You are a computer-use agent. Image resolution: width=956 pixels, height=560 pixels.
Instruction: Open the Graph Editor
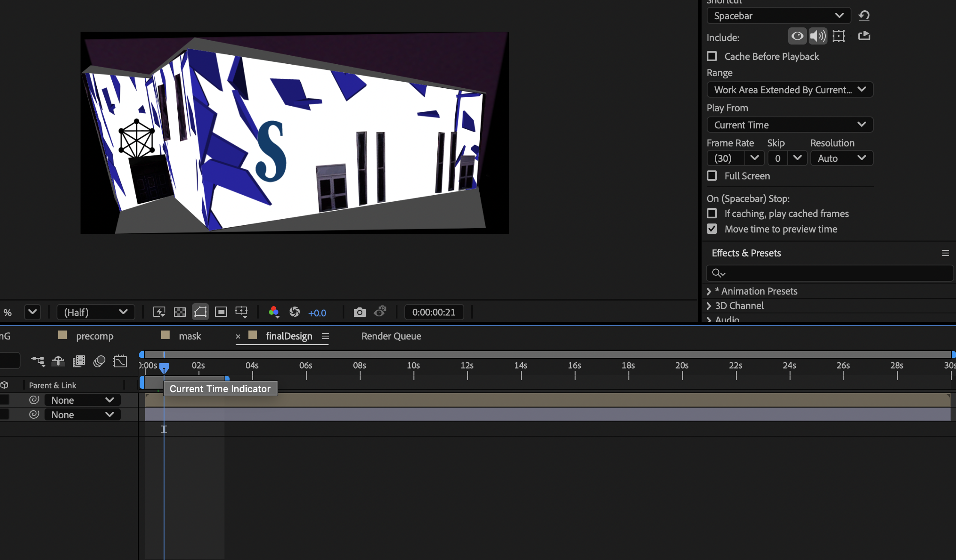[x=120, y=361]
